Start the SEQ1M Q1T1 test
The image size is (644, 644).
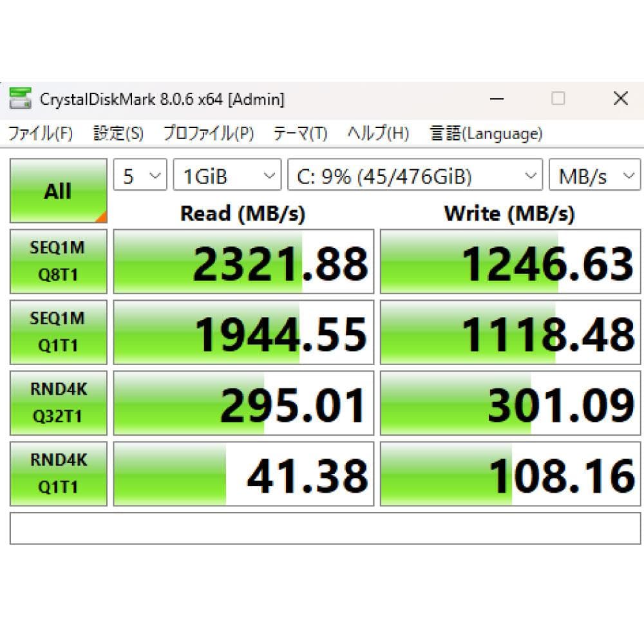57,332
